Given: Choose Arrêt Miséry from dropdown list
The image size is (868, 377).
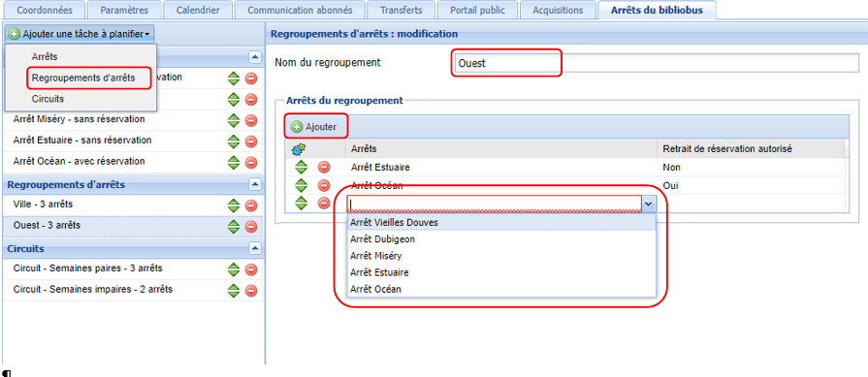Looking at the screenshot, I should pos(501,256).
